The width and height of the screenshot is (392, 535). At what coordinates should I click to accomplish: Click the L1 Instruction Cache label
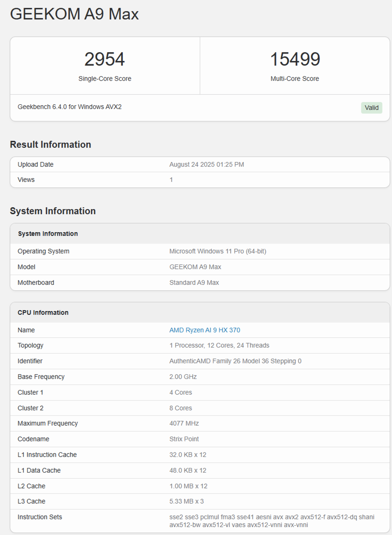[x=47, y=455]
